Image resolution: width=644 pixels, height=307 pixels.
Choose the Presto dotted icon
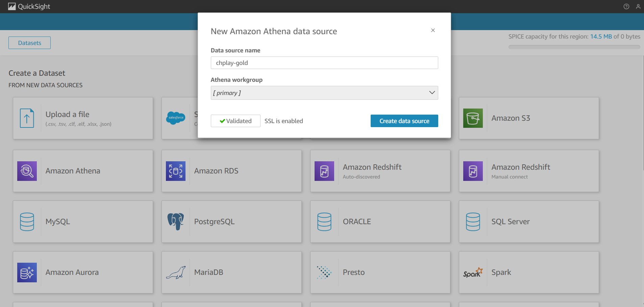pos(324,273)
